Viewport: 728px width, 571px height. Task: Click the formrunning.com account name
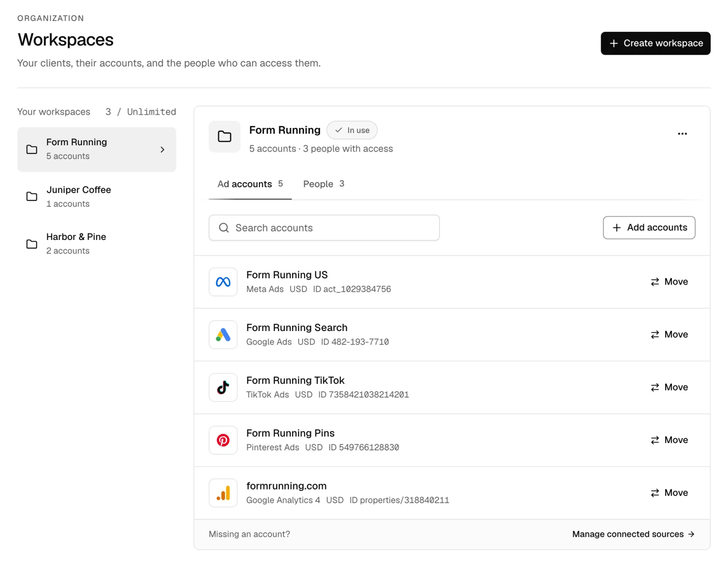coord(287,486)
